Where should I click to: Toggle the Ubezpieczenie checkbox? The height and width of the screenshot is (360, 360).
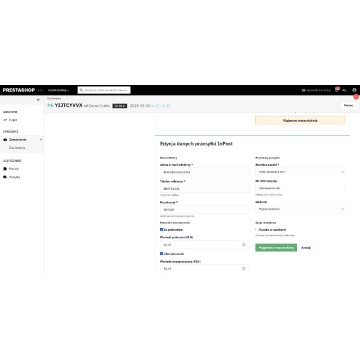[x=162, y=253]
